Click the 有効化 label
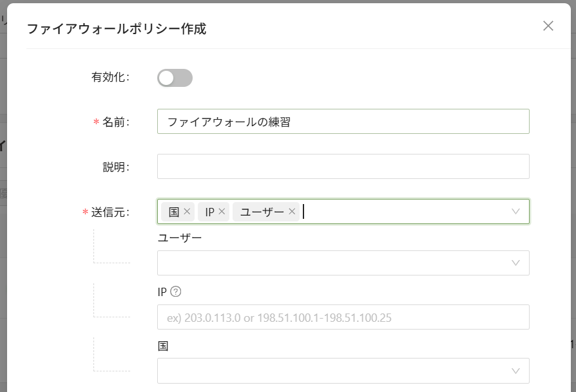Viewport: 576px width, 392px height. click(111, 78)
